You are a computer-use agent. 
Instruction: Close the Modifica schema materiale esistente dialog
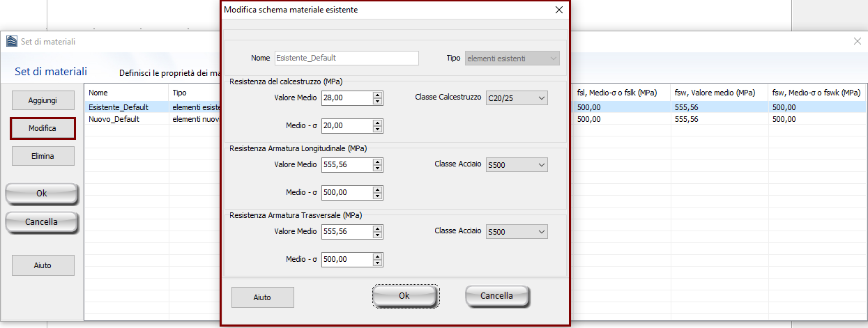558,10
